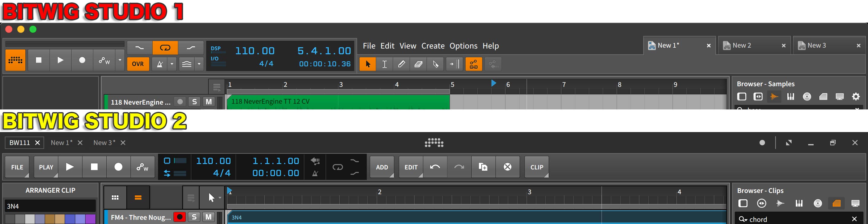Arm global record in Bitwig Studio 1 transport

82,60
